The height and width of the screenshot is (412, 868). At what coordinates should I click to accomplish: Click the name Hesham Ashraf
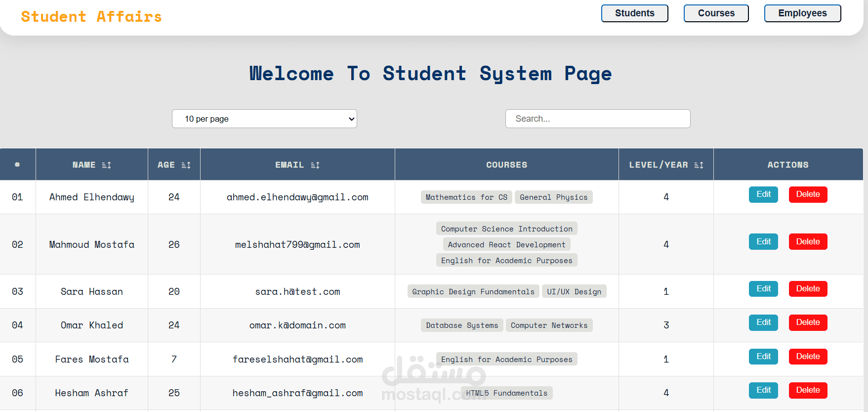(x=92, y=393)
